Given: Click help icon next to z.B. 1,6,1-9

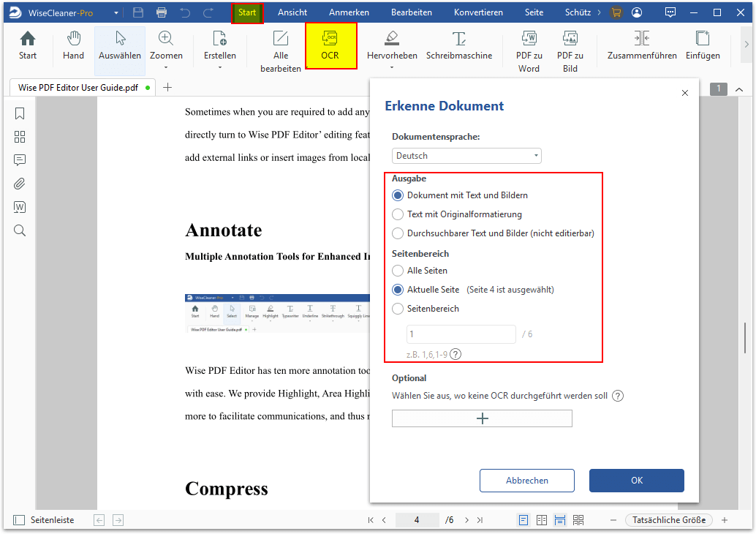Looking at the screenshot, I should click(x=456, y=355).
